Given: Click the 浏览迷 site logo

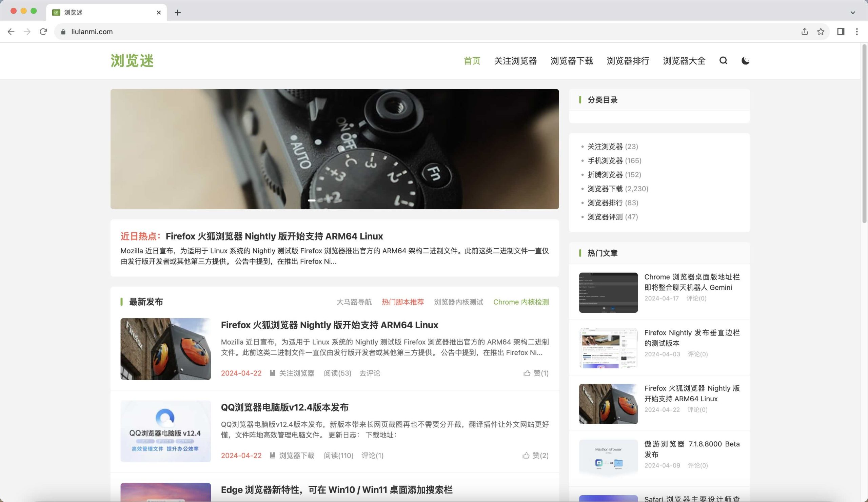Looking at the screenshot, I should [x=132, y=61].
